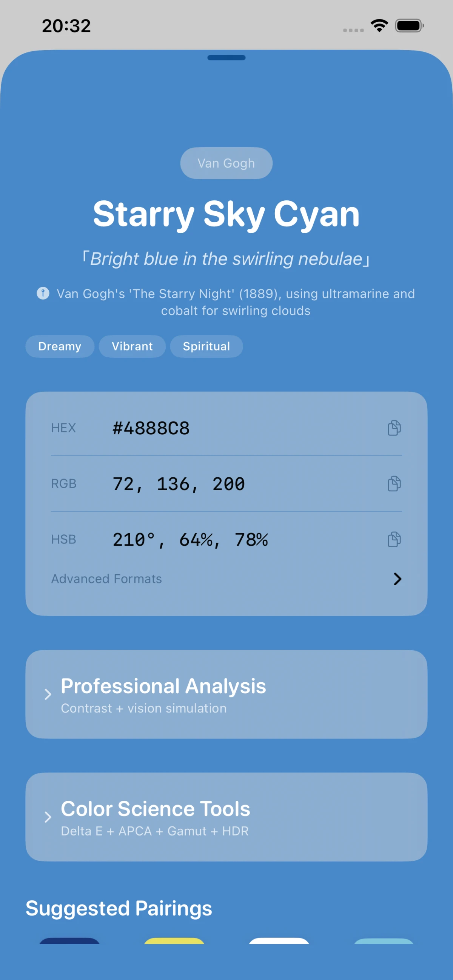Copy the RGB color value
453x980 pixels.
click(394, 483)
